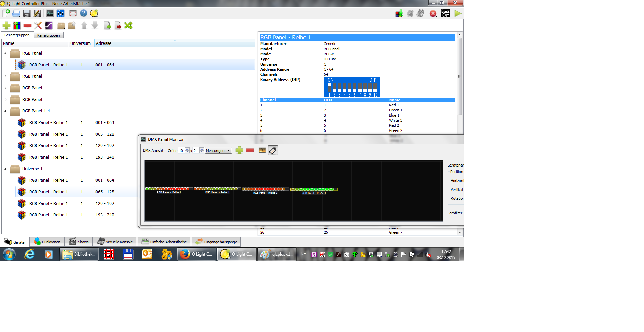Screen dimensions: 644x332
Task: Import fixtures with the green arrow page icon
Action: tap(107, 25)
